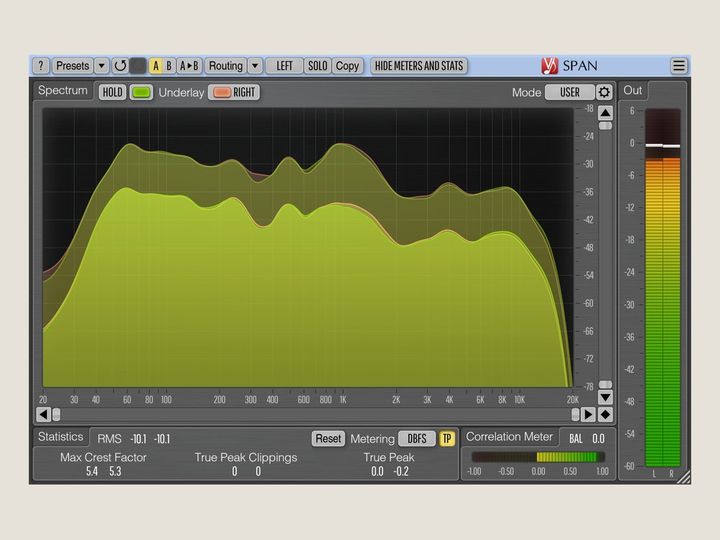Click HIDE METERS AND STATS
Image resolution: width=720 pixels, height=540 pixels.
(x=419, y=66)
